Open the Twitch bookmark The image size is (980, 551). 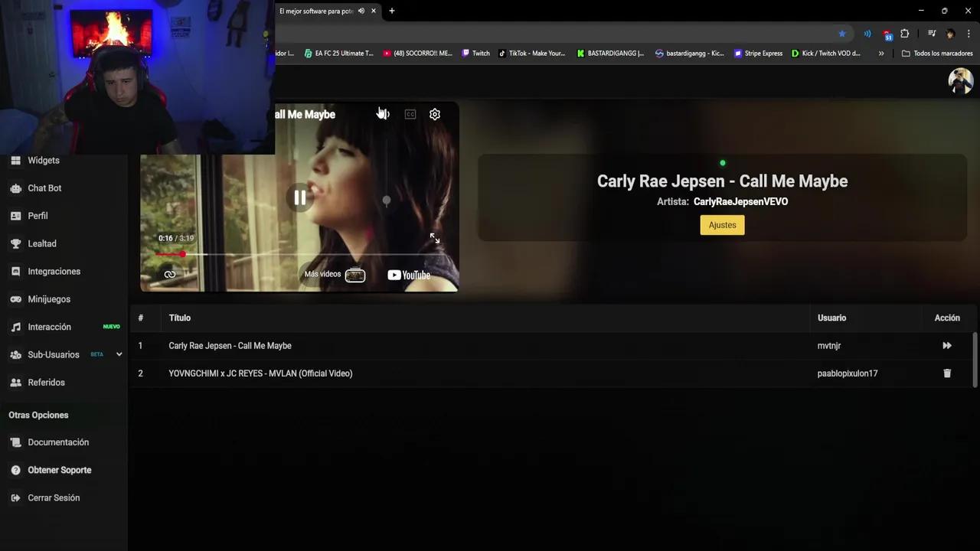475,54
